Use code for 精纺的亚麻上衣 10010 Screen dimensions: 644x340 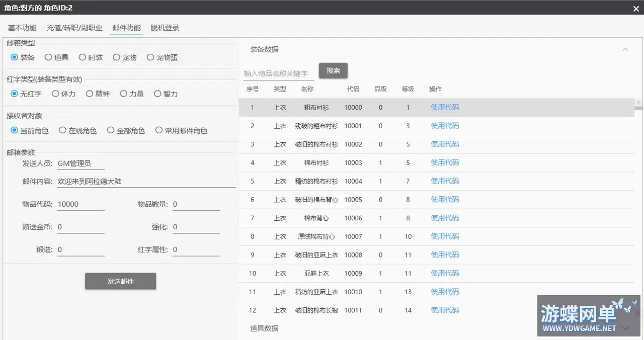pyautogui.click(x=445, y=292)
